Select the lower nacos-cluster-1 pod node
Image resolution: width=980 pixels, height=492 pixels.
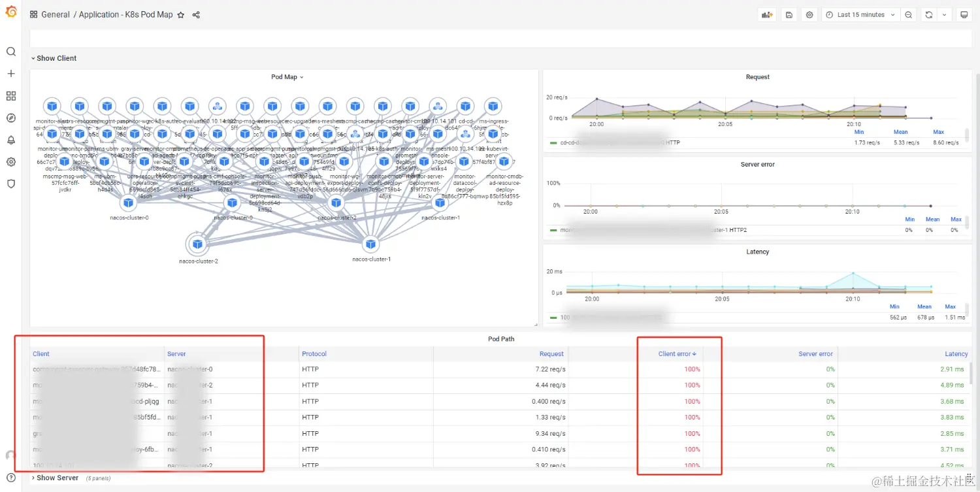pos(371,244)
